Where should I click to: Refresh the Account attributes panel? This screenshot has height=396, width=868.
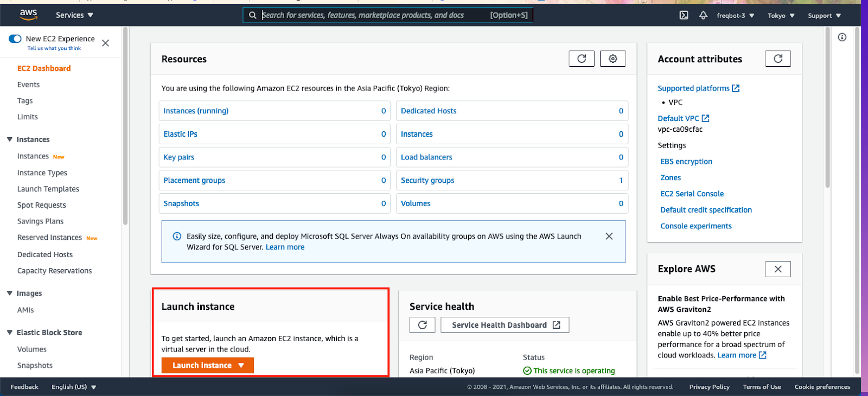pos(778,59)
